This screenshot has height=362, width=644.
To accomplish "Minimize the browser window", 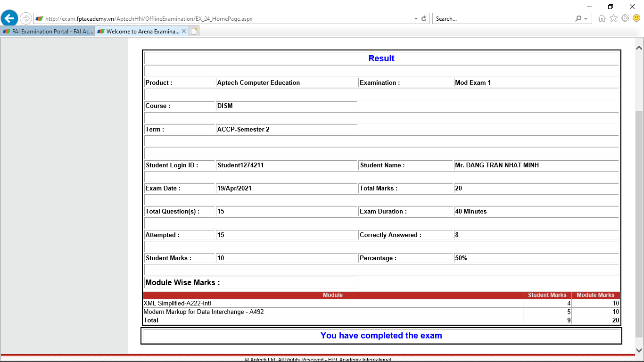I will coord(589,7).
